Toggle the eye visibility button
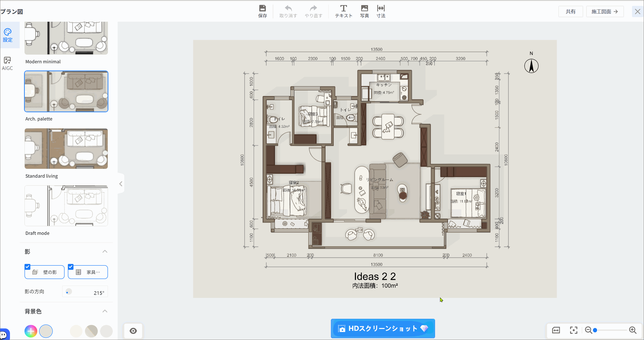Viewport: 644px width, 340px height. pyautogui.click(x=133, y=331)
